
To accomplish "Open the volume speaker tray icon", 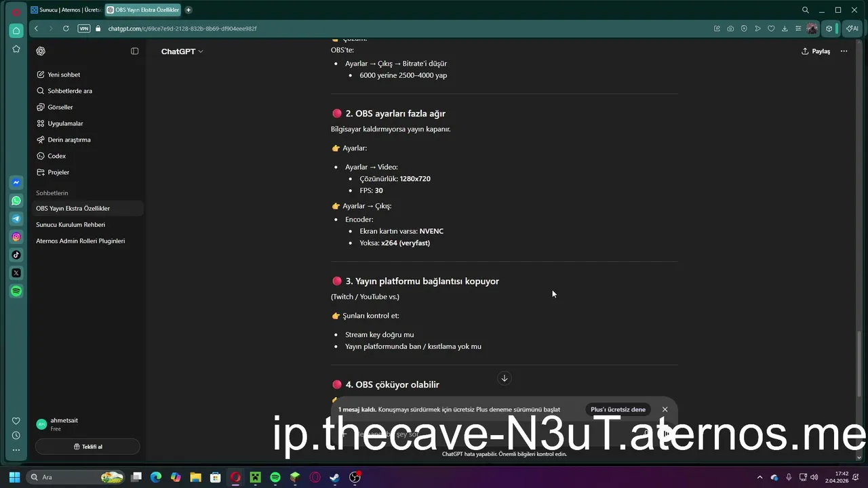I will click(814, 477).
